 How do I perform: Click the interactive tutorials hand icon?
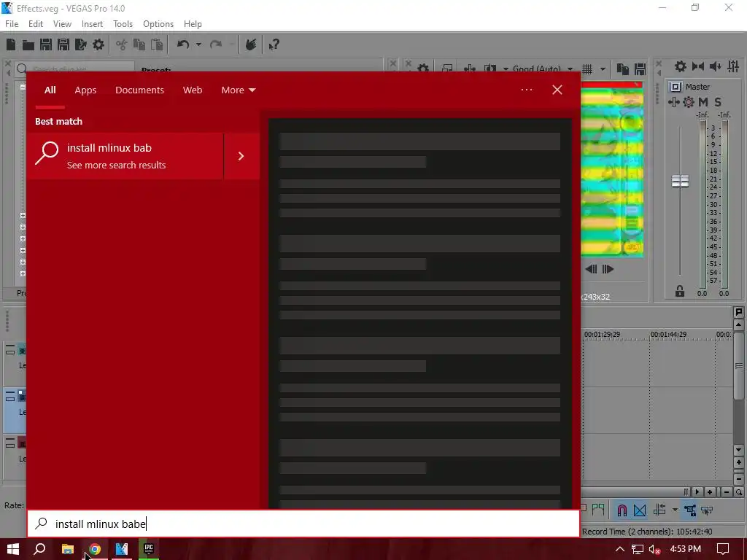pos(251,44)
